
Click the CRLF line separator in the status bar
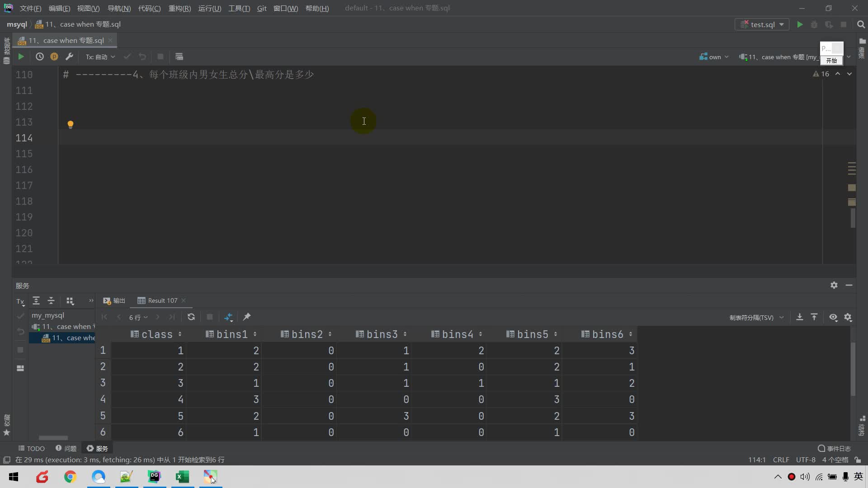point(781,460)
